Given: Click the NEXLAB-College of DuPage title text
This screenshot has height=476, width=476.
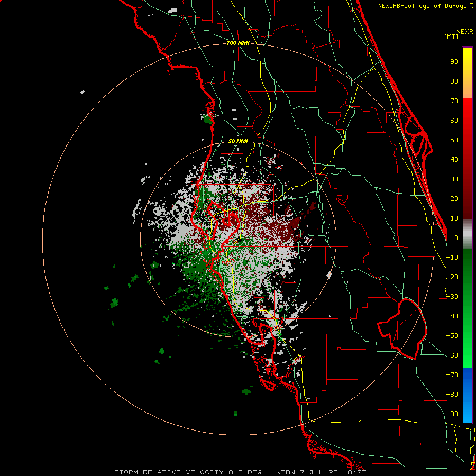Looking at the screenshot, I should pyautogui.click(x=425, y=6).
